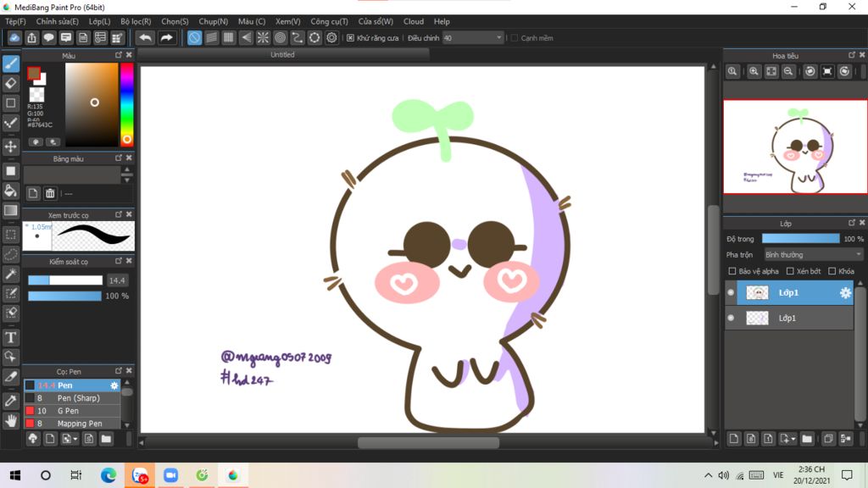Open settings gear of selected Lớp1 layer
The image size is (868, 488).
click(845, 292)
